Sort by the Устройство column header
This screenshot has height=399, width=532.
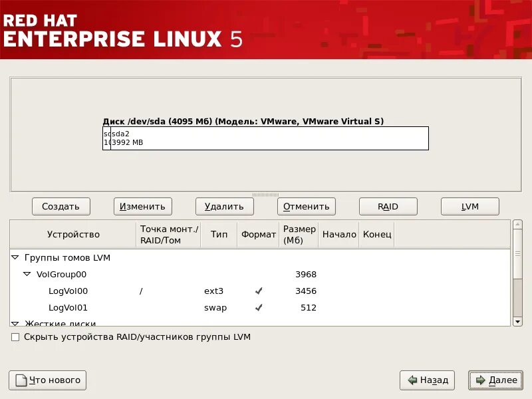point(73,235)
